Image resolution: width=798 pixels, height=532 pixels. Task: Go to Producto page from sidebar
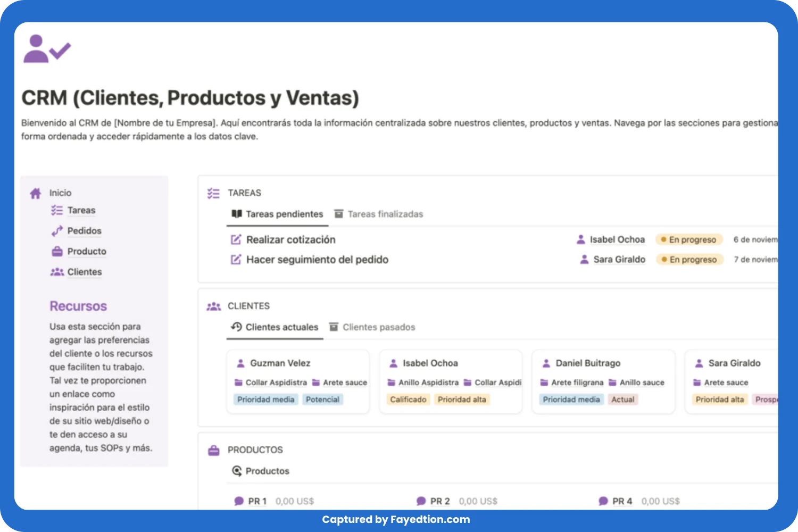pyautogui.click(x=86, y=252)
